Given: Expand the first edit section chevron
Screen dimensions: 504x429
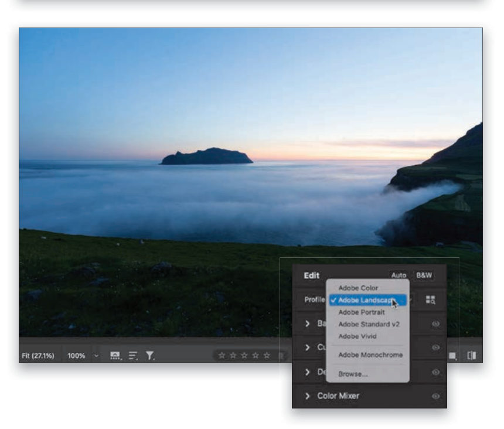Looking at the screenshot, I should (x=308, y=324).
